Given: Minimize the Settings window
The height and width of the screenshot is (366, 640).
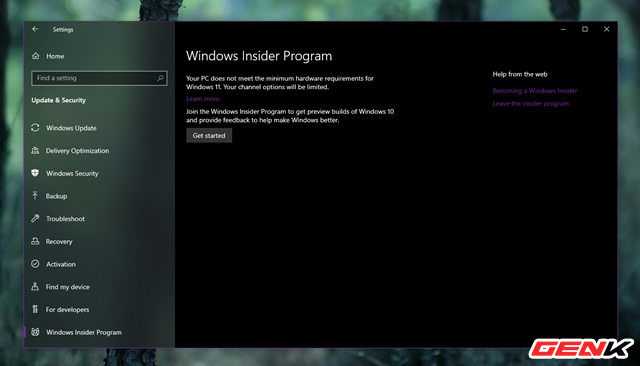Looking at the screenshot, I should tap(563, 29).
